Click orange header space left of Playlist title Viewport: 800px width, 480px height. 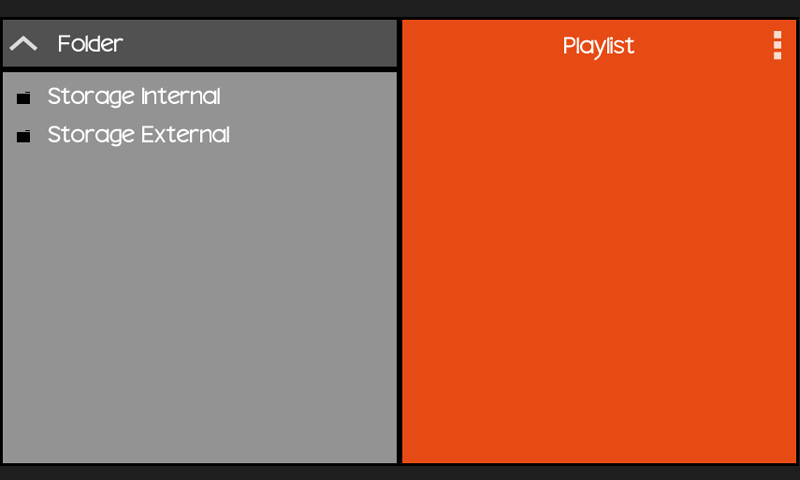480,46
